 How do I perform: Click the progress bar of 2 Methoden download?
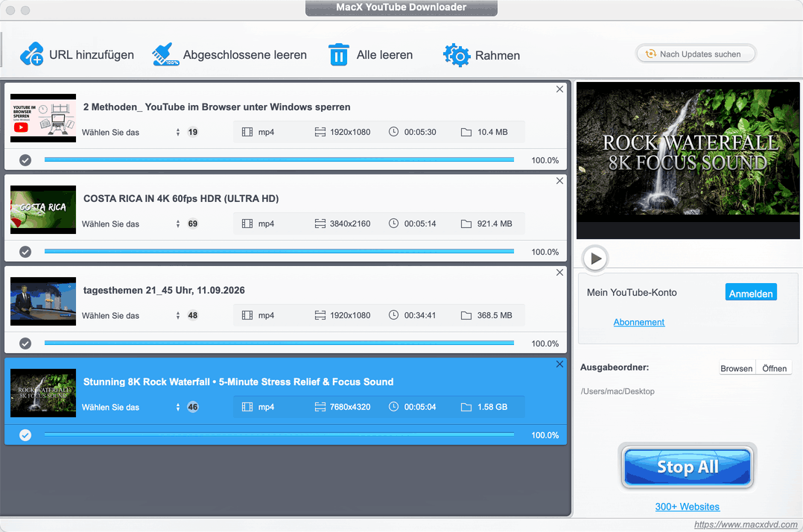[x=279, y=159]
